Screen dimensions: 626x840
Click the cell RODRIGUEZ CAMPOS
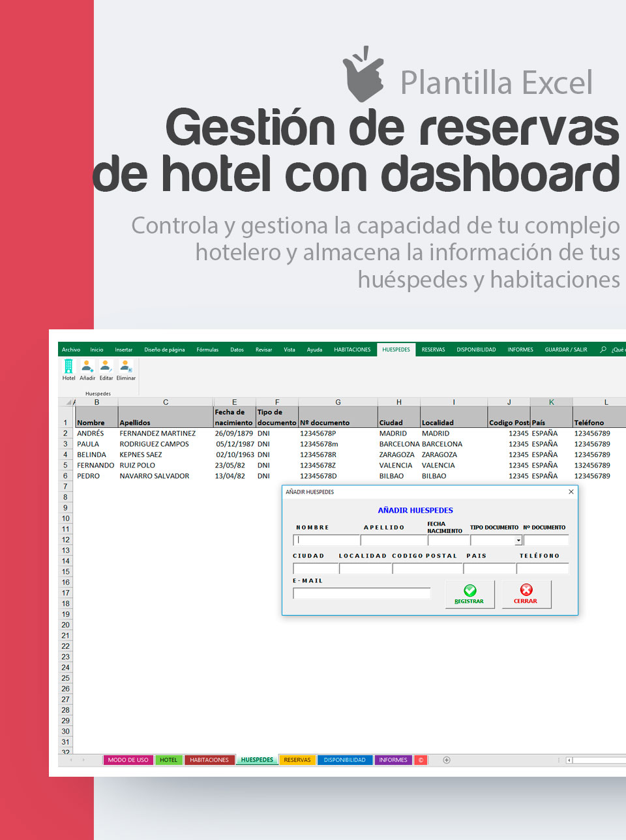click(165, 443)
